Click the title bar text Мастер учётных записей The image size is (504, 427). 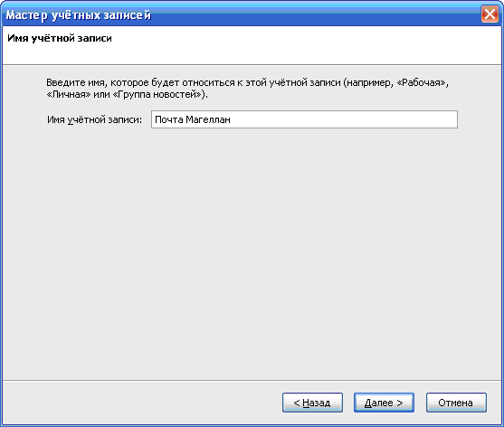coord(79,15)
